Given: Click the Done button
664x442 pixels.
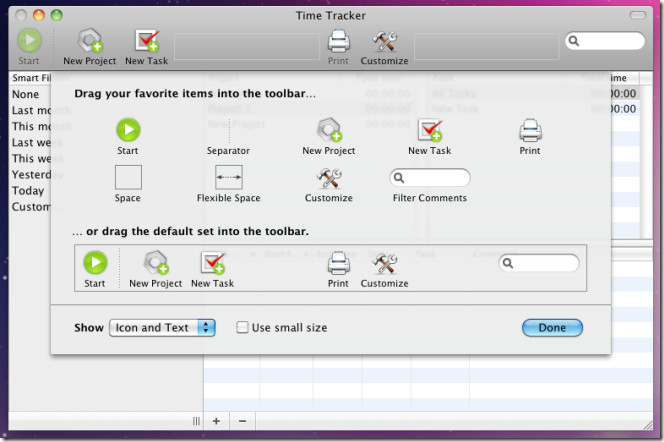Looking at the screenshot, I should tap(552, 328).
